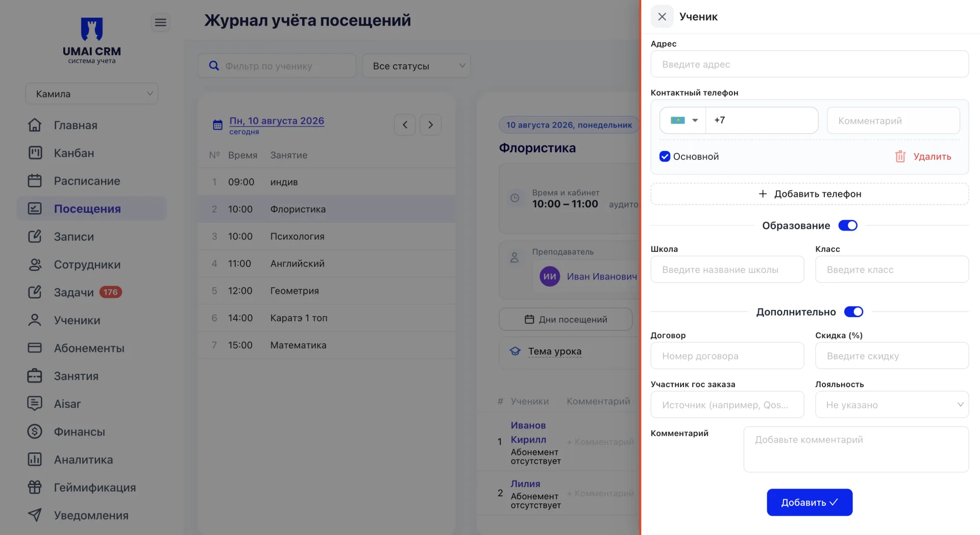This screenshot has width=980, height=535.
Task: Click the chat icon next to Aisar
Action: (35, 403)
